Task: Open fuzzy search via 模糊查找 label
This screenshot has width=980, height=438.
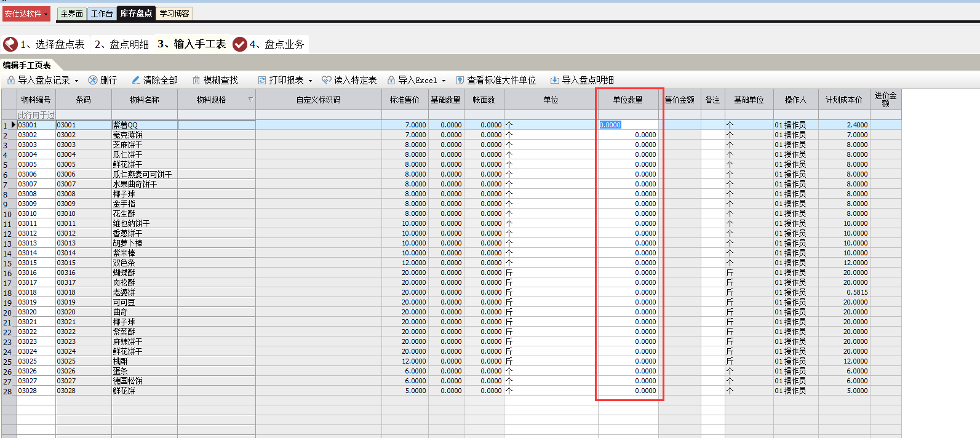Action: [220, 80]
